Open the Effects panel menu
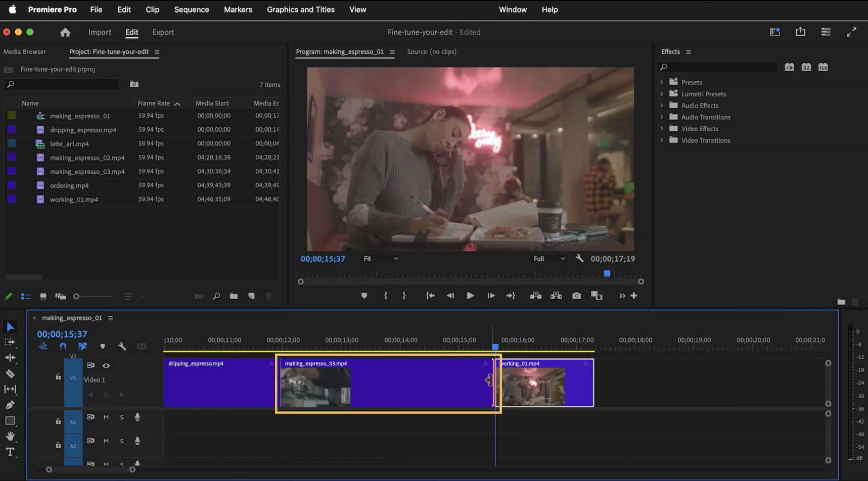Viewport: 868px width, 481px height. point(688,52)
